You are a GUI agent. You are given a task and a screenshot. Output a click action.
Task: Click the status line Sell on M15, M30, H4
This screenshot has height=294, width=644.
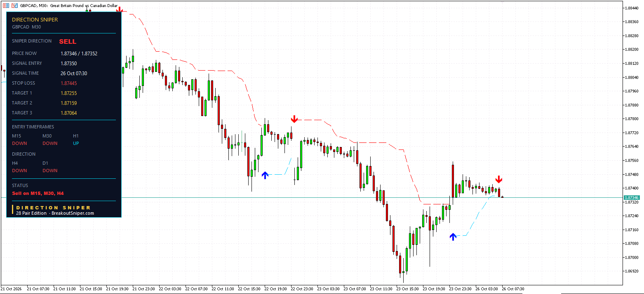click(38, 193)
